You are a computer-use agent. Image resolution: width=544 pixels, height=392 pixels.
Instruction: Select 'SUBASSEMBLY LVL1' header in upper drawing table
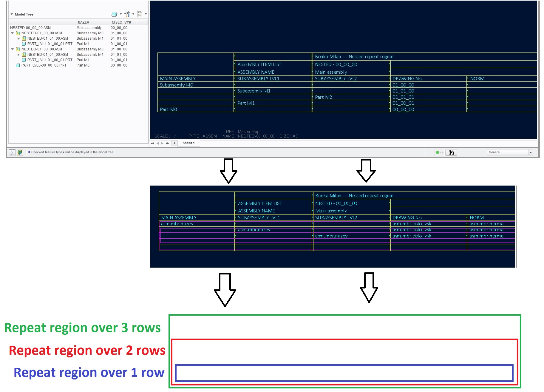[258, 79]
